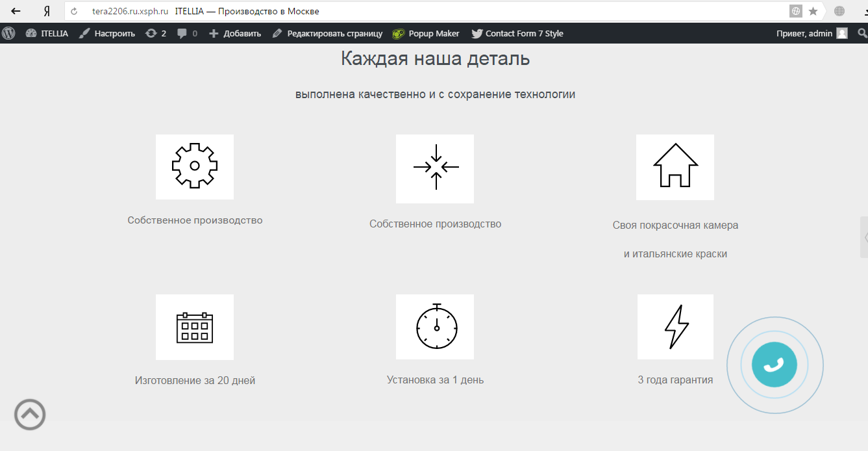Click the gear icon tile

[195, 167]
